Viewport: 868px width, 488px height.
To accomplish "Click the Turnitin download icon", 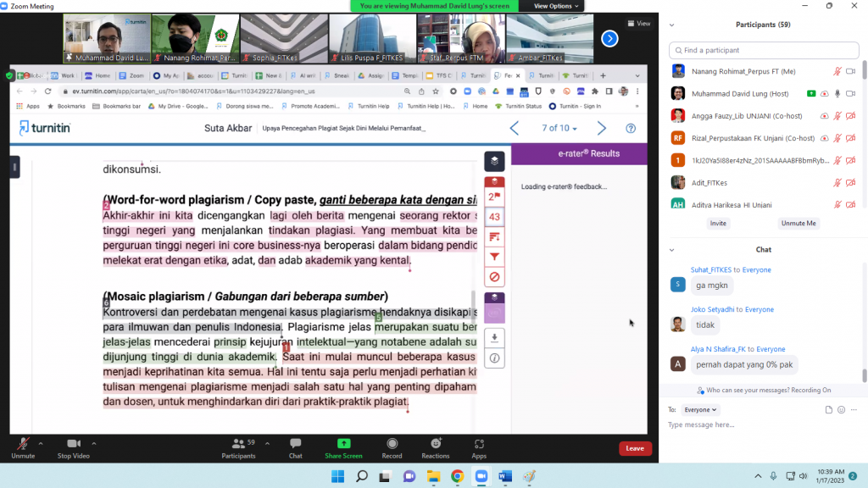I will [x=494, y=337].
